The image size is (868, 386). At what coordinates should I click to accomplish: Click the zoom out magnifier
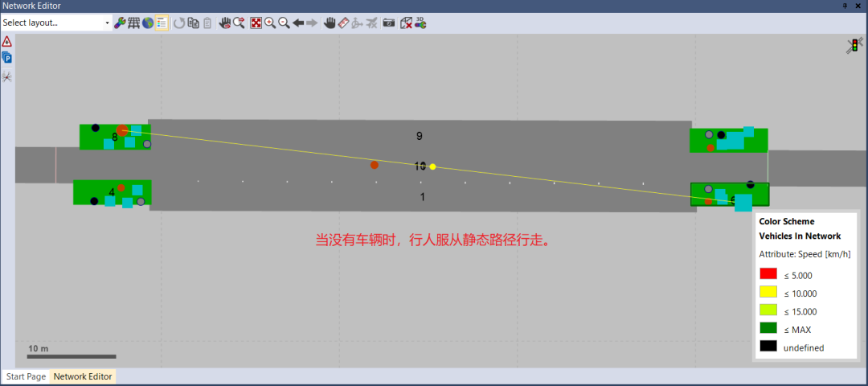(284, 23)
